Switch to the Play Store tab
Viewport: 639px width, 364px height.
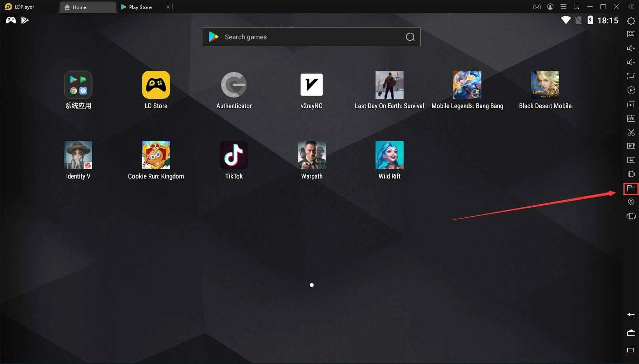click(x=140, y=7)
